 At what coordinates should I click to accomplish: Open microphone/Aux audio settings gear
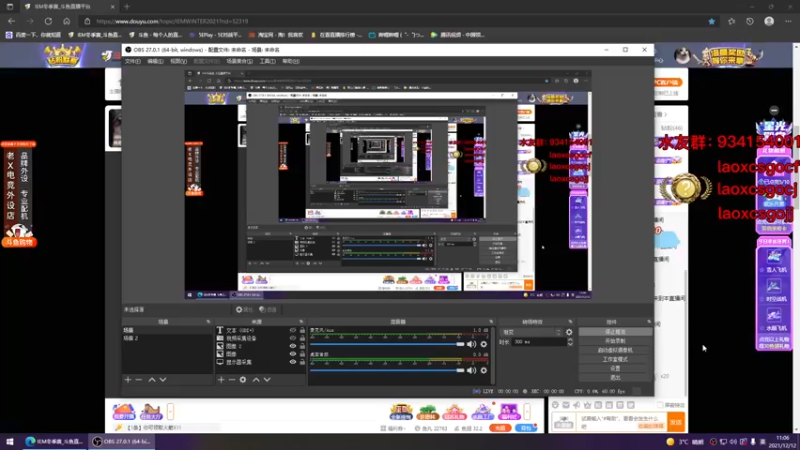click(x=484, y=344)
